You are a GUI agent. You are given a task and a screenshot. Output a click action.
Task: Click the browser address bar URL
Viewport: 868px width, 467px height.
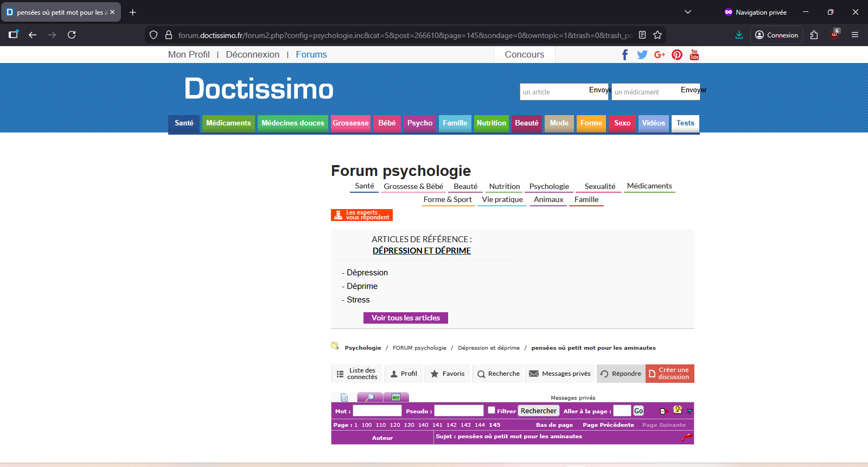pos(405,35)
